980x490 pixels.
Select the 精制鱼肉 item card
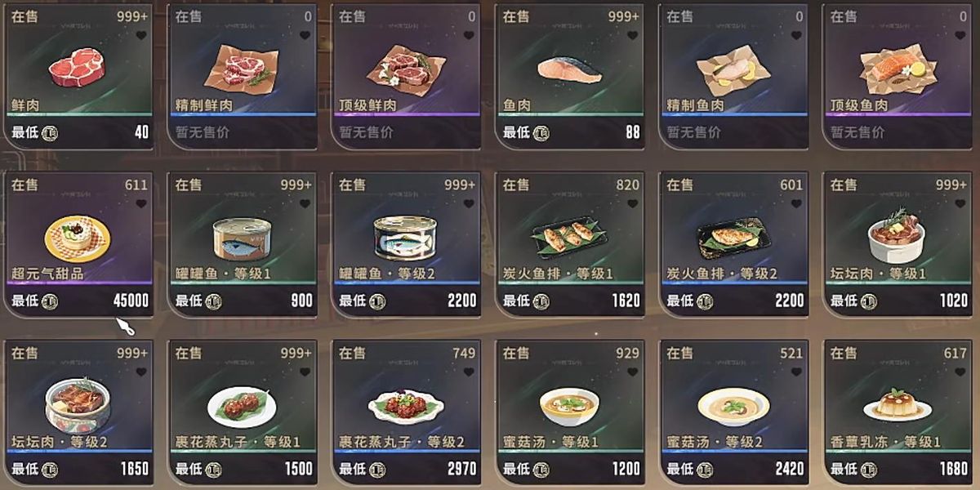click(733, 77)
